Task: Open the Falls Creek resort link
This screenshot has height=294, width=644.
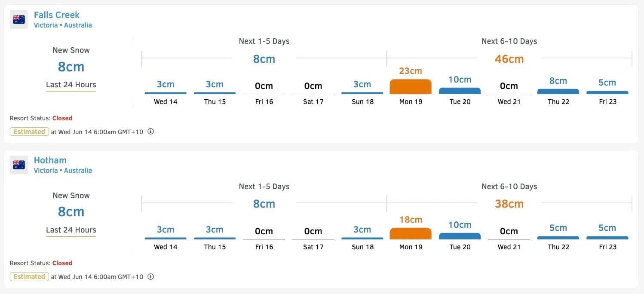Action: click(x=57, y=15)
